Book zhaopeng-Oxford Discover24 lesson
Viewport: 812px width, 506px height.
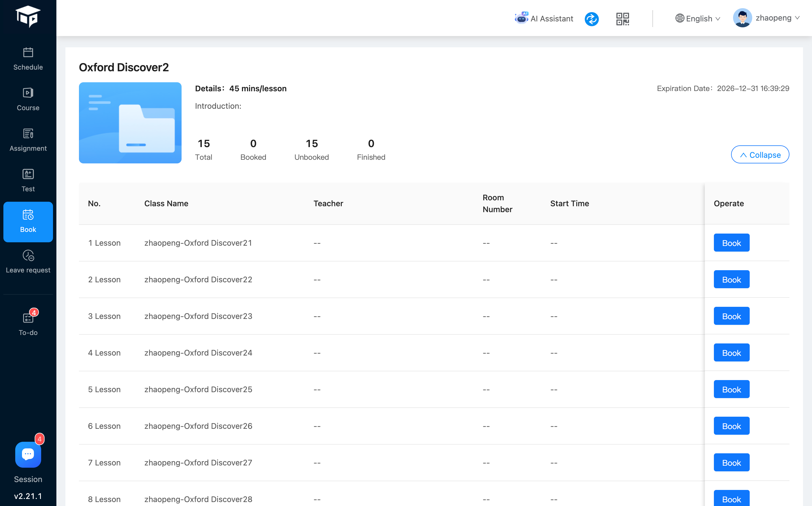(x=731, y=352)
